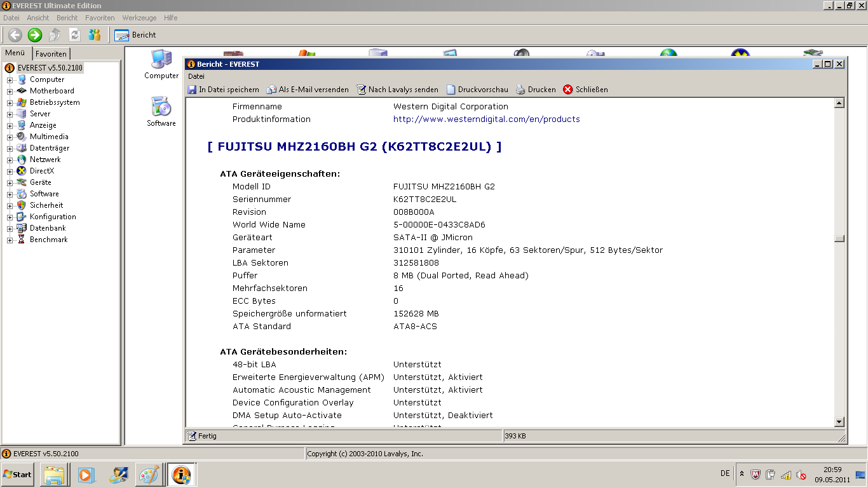Select the Benchmark hourglass icon

tap(22, 240)
